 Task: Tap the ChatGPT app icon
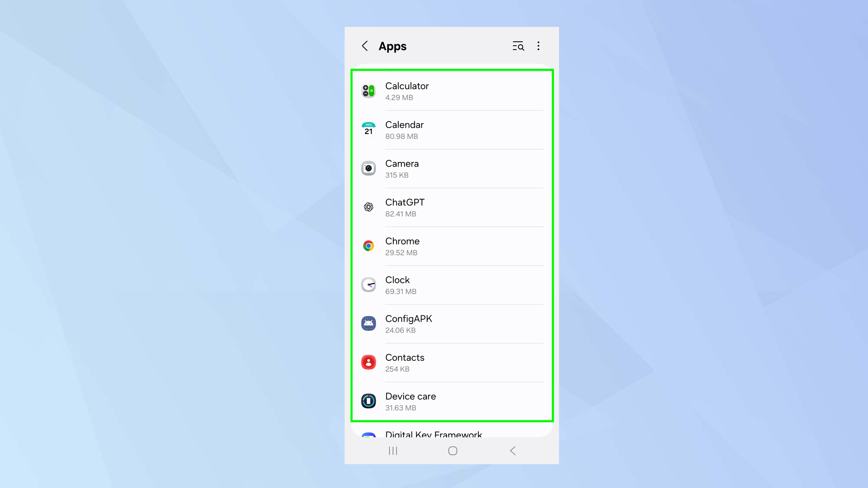click(x=368, y=207)
